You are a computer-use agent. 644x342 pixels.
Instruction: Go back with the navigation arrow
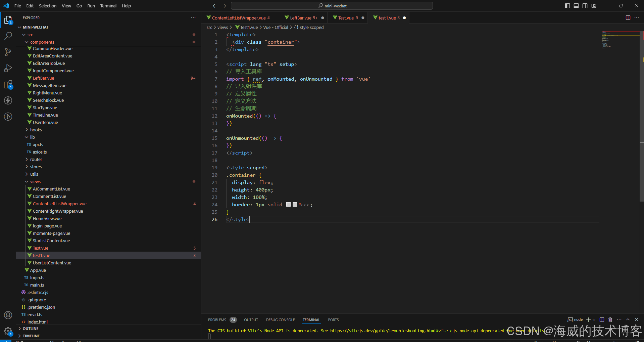pos(215,6)
